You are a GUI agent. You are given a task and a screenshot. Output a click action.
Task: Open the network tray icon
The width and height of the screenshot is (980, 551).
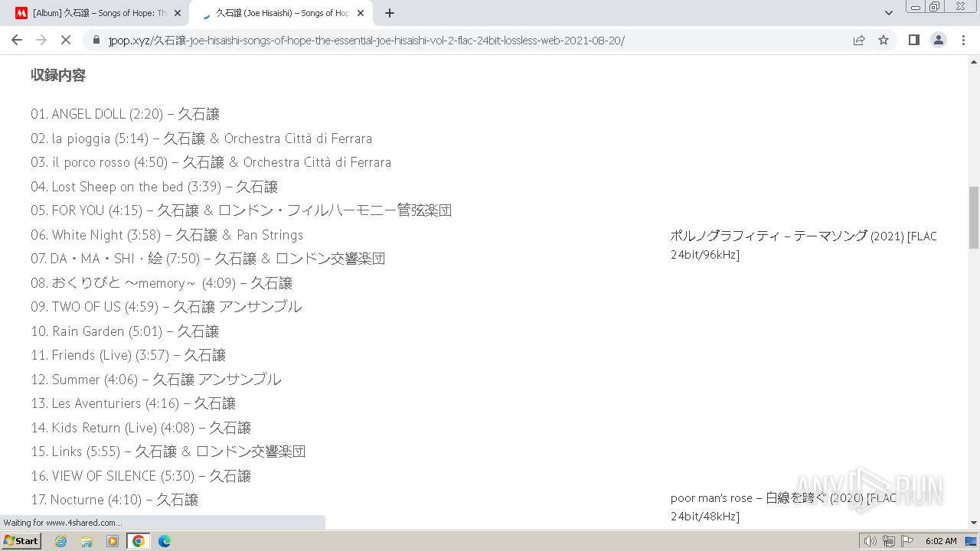[888, 541]
